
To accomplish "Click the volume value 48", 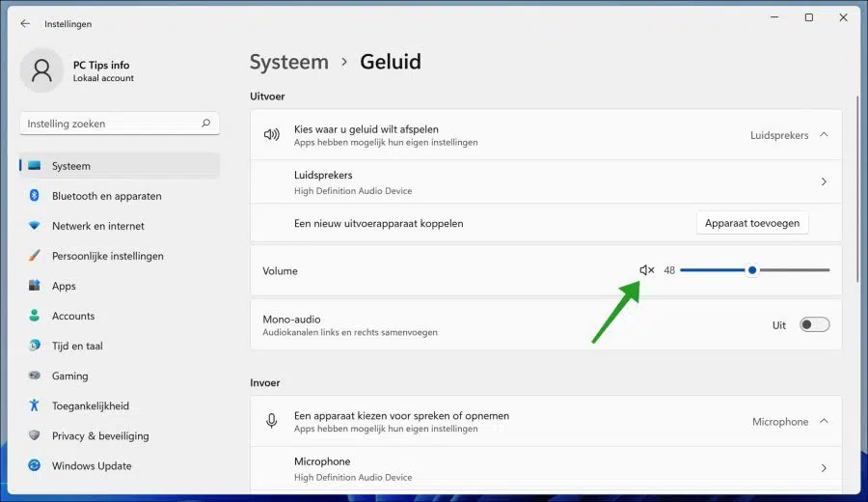I will pyautogui.click(x=669, y=270).
